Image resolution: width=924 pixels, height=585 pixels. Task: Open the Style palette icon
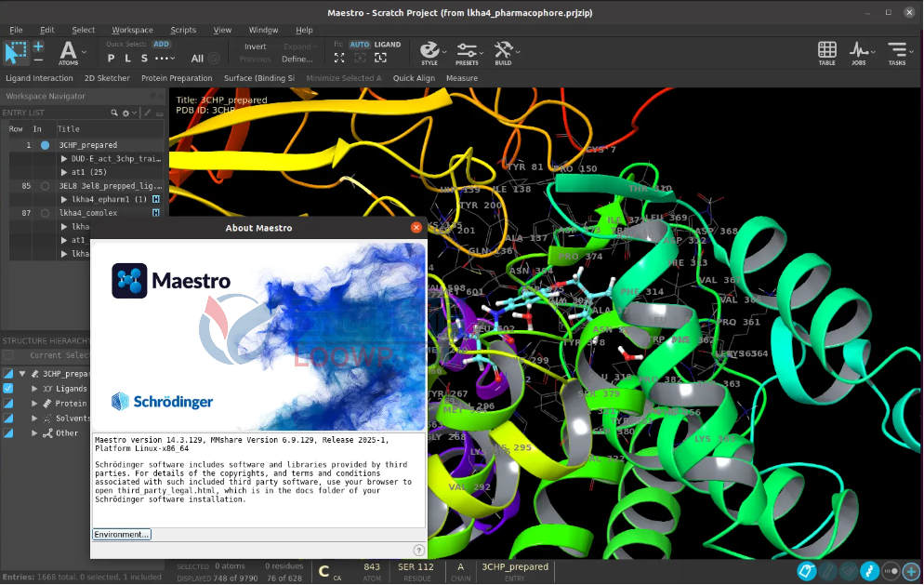[429, 53]
